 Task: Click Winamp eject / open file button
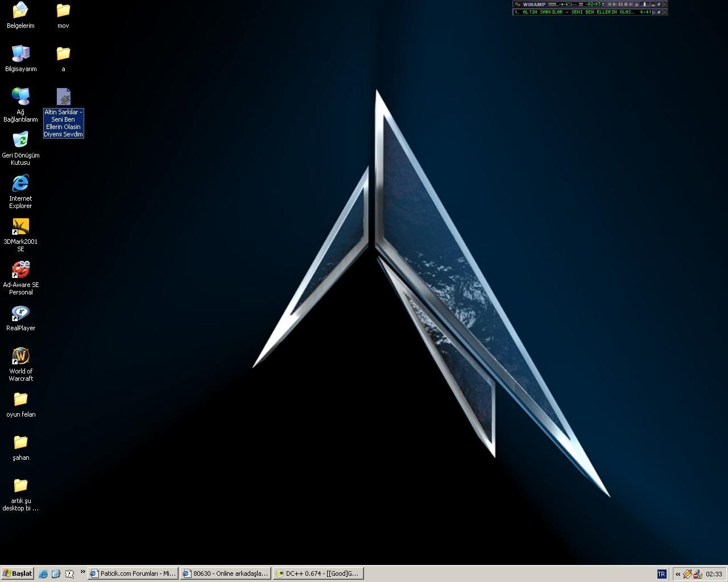click(637, 4)
